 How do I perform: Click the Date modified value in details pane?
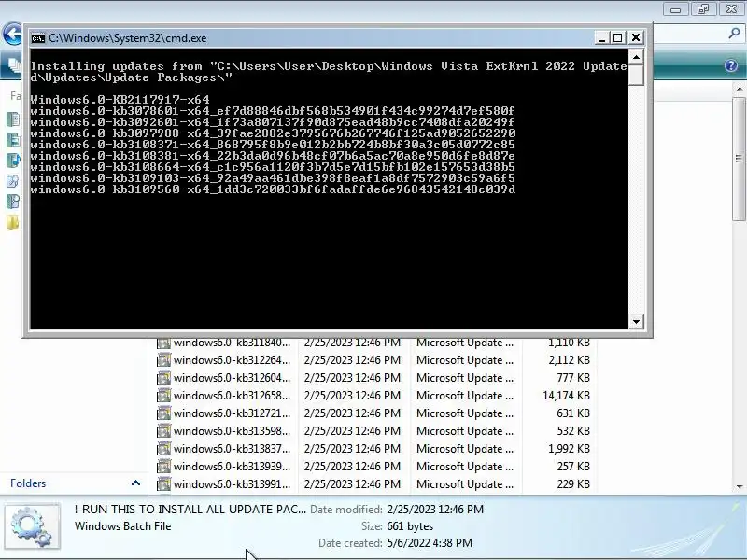tap(435, 510)
